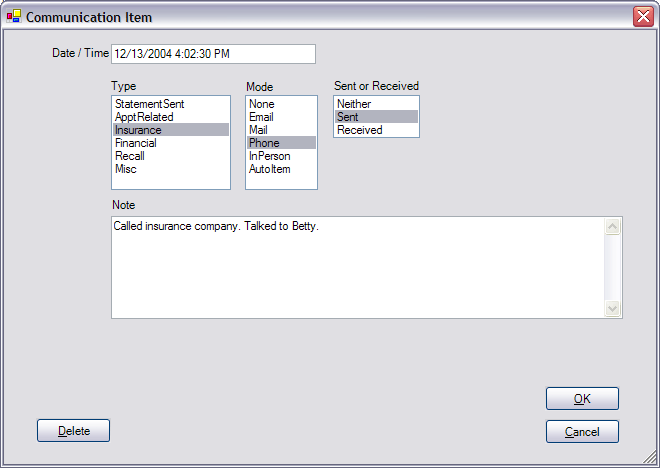Image resolution: width=660 pixels, height=468 pixels.
Task: Select Financial in the Type list
Action: pyautogui.click(x=171, y=143)
